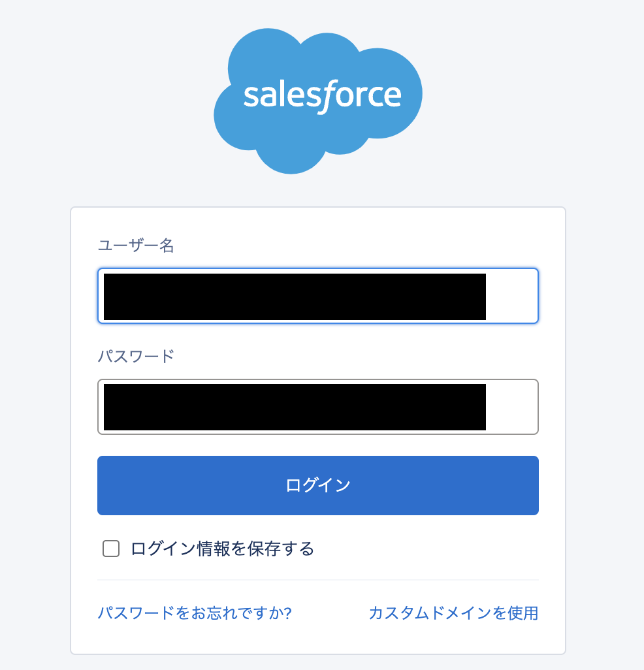The width and height of the screenshot is (644, 670).
Task: Click the ログイン情報を保存する label text
Action: pyautogui.click(x=222, y=549)
